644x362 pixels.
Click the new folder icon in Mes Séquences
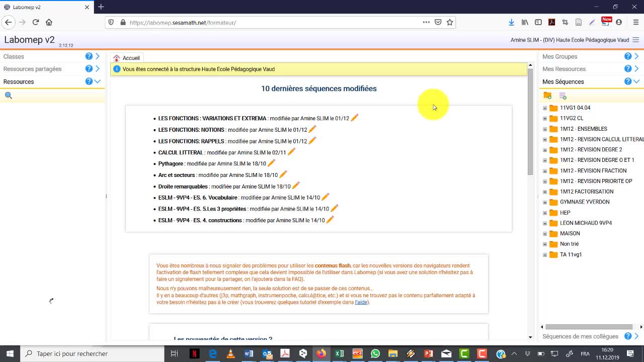pos(547,96)
